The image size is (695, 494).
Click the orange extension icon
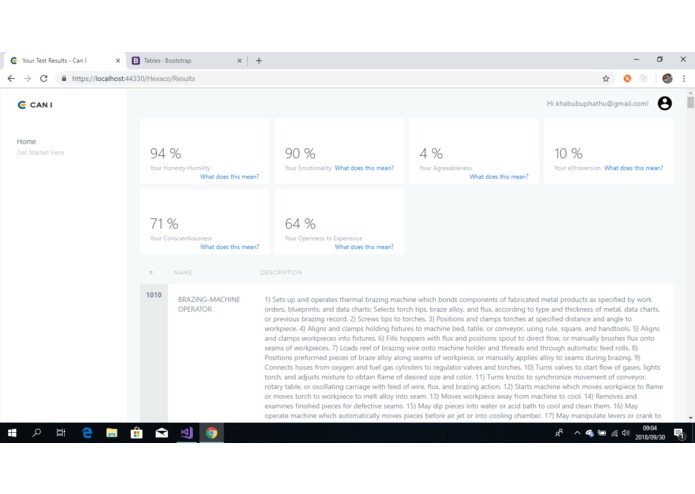coord(627,78)
